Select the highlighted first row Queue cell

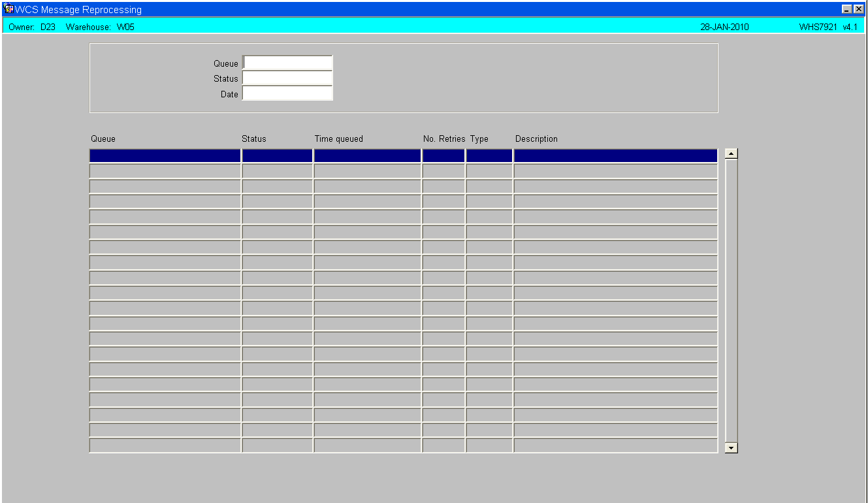click(165, 155)
